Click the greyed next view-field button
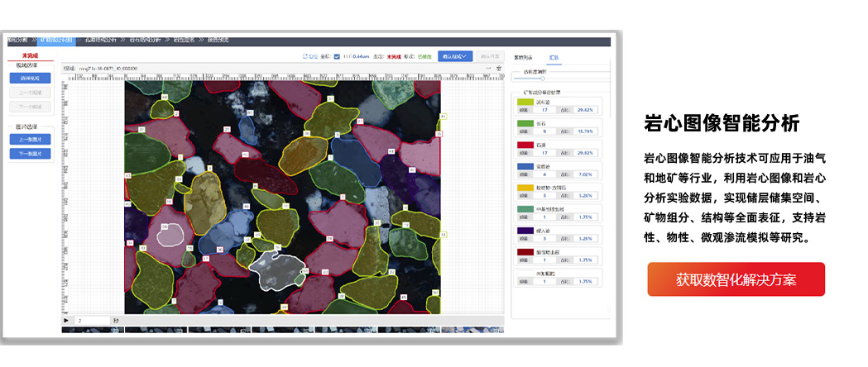This screenshot has height=367, width=868. [30, 107]
